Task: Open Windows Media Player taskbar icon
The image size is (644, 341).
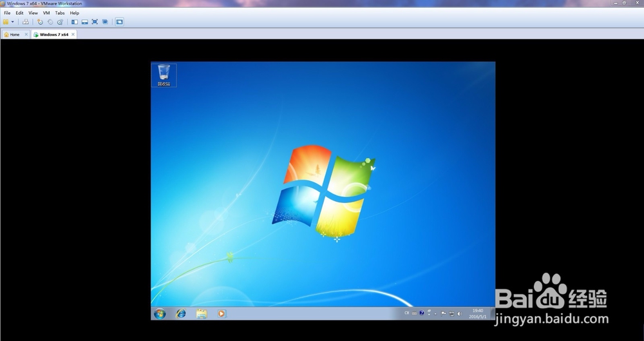Action: (222, 314)
